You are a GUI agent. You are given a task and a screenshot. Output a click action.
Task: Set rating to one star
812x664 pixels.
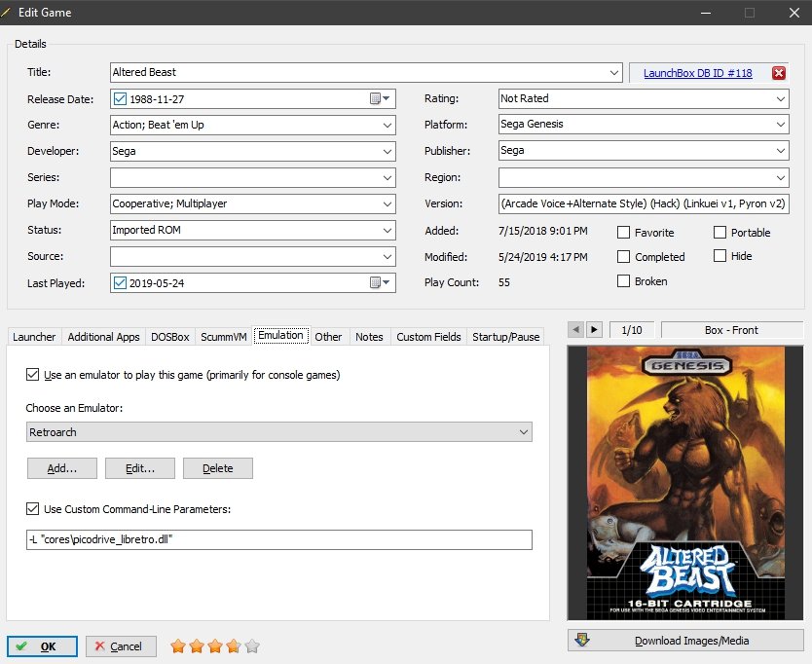[178, 646]
